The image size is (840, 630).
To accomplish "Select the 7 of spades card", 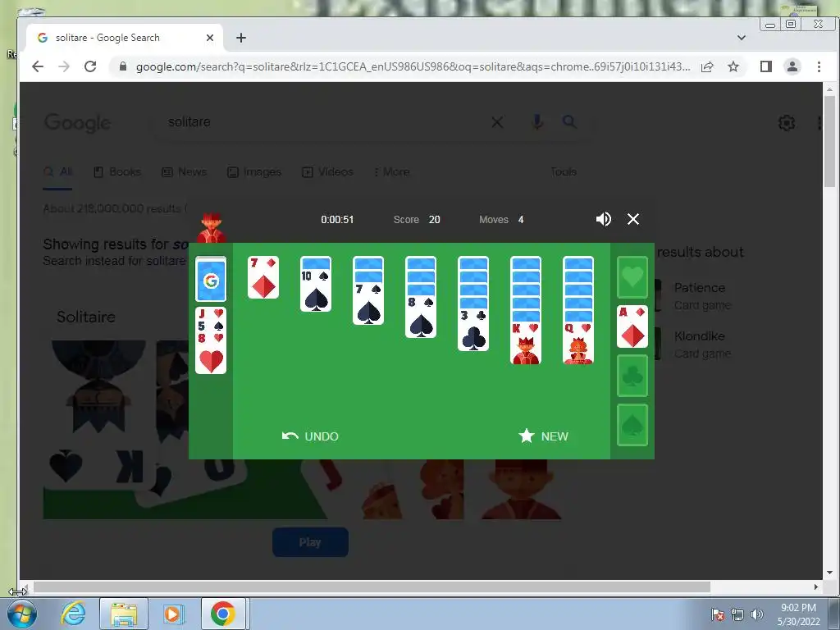I will [368, 304].
